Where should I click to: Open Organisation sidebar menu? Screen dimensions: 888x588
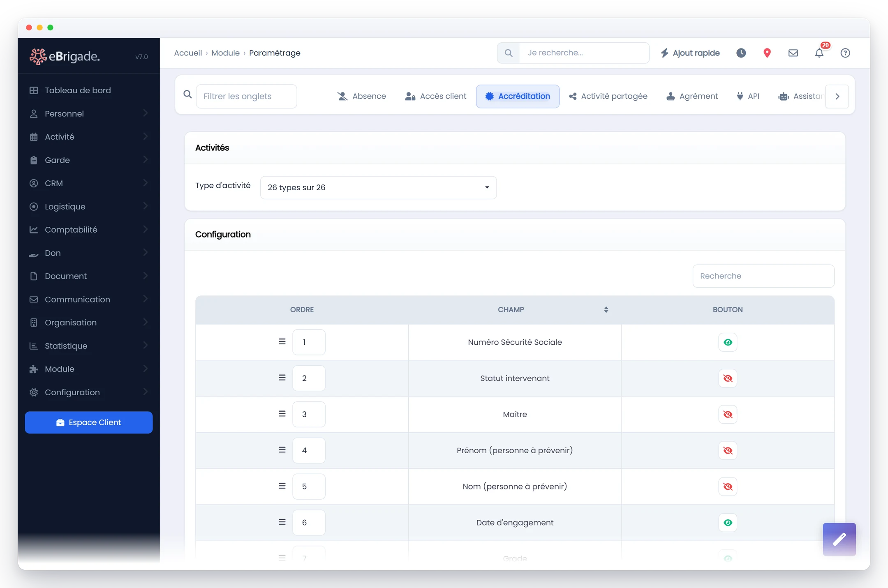pyautogui.click(x=88, y=323)
